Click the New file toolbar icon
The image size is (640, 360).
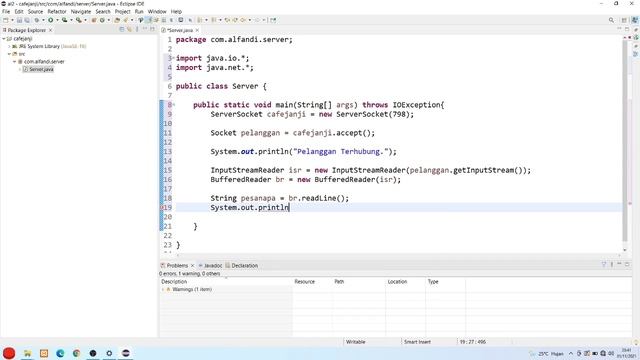[x=6, y=20]
